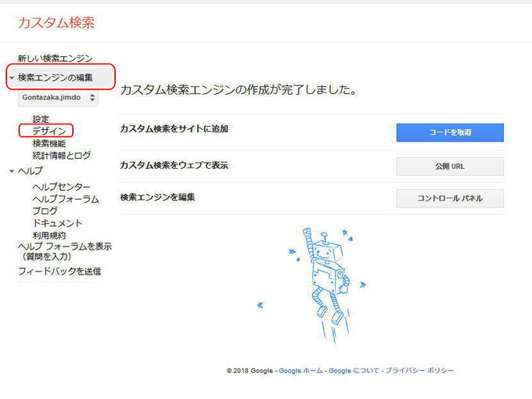Open ヘルプフォーラム link
Image resolution: width=532 pixels, height=399 pixels.
coord(66,199)
